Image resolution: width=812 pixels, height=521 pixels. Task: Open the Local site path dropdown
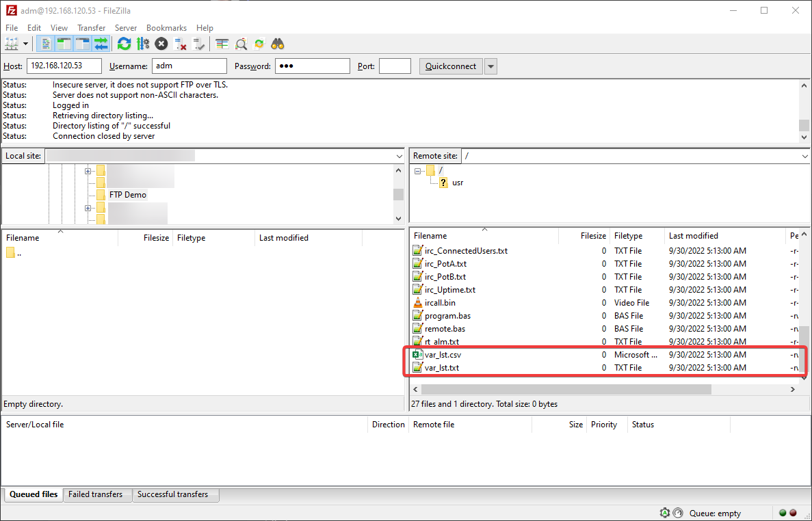pyautogui.click(x=400, y=157)
